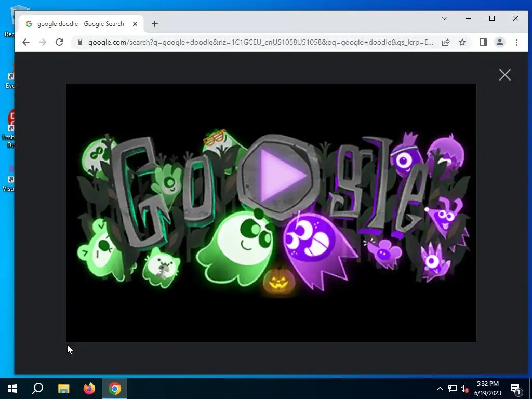Go back to the previous page
This screenshot has width=532, height=399.
pos(26,42)
